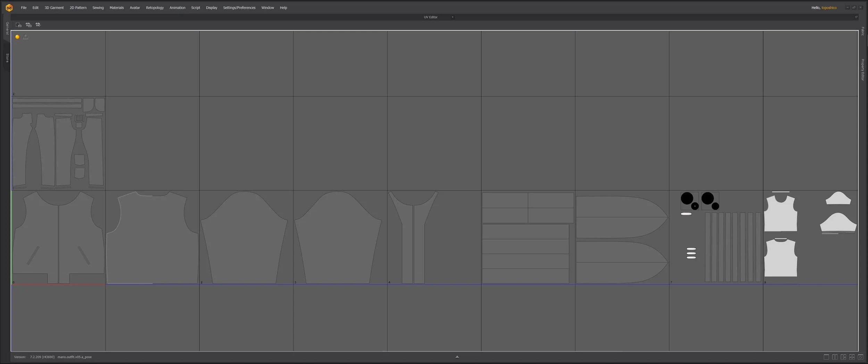The width and height of the screenshot is (868, 364).
Task: Click mario.outfit.v05.a_pose file name text
Action: click(x=75, y=357)
